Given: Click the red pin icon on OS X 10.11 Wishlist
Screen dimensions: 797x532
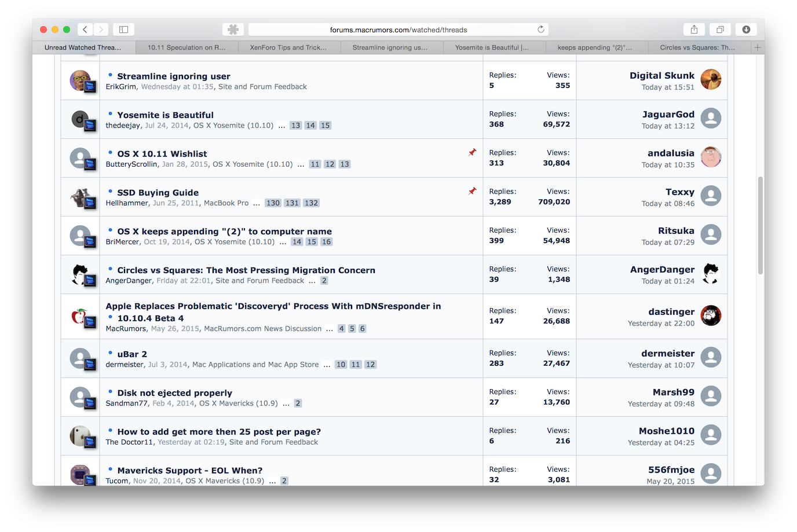Looking at the screenshot, I should (472, 152).
